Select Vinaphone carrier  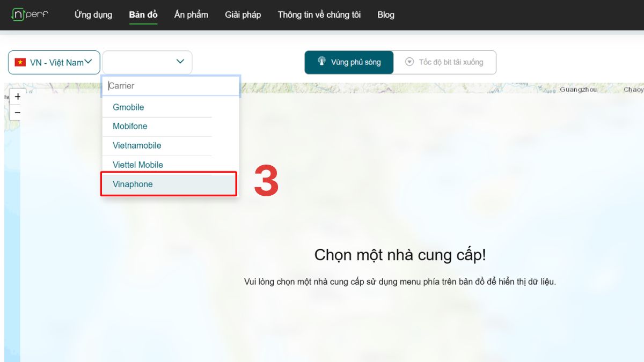[x=169, y=184]
